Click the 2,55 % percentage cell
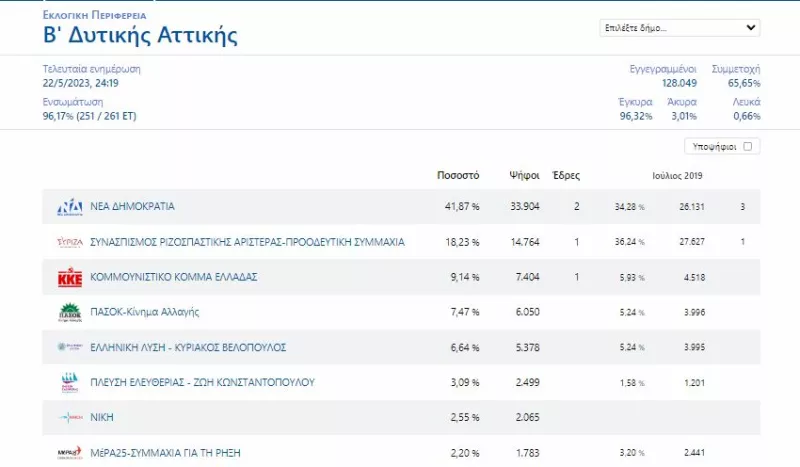The image size is (800, 467). (465, 417)
